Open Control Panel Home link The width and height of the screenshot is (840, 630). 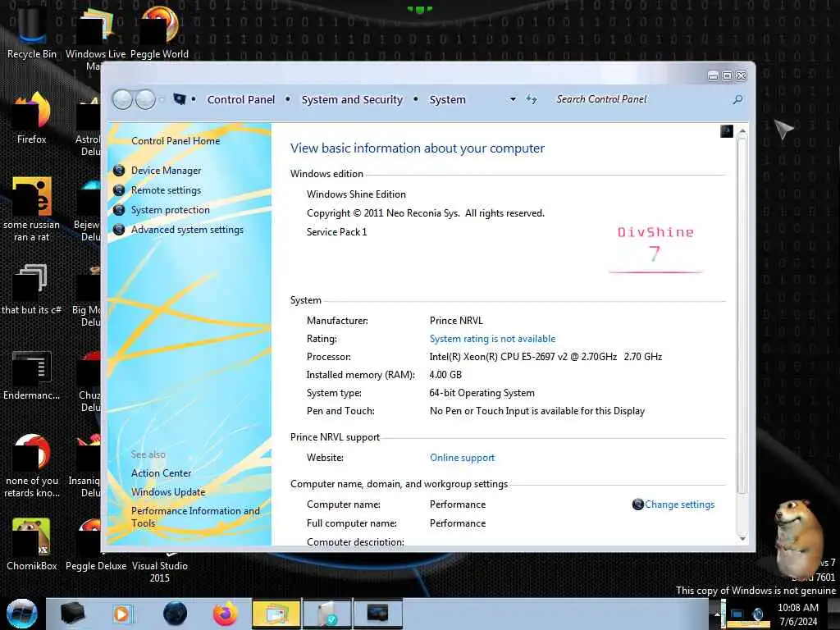coord(176,141)
